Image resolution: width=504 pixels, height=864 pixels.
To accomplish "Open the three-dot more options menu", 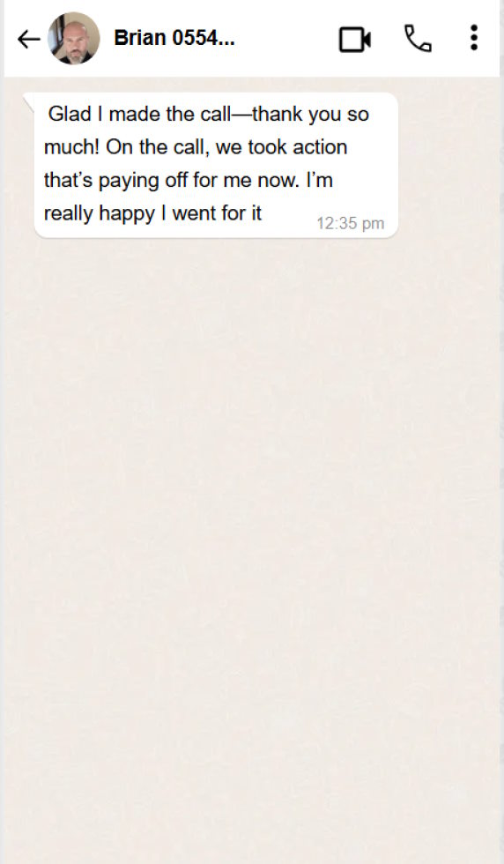I will pos(474,38).
